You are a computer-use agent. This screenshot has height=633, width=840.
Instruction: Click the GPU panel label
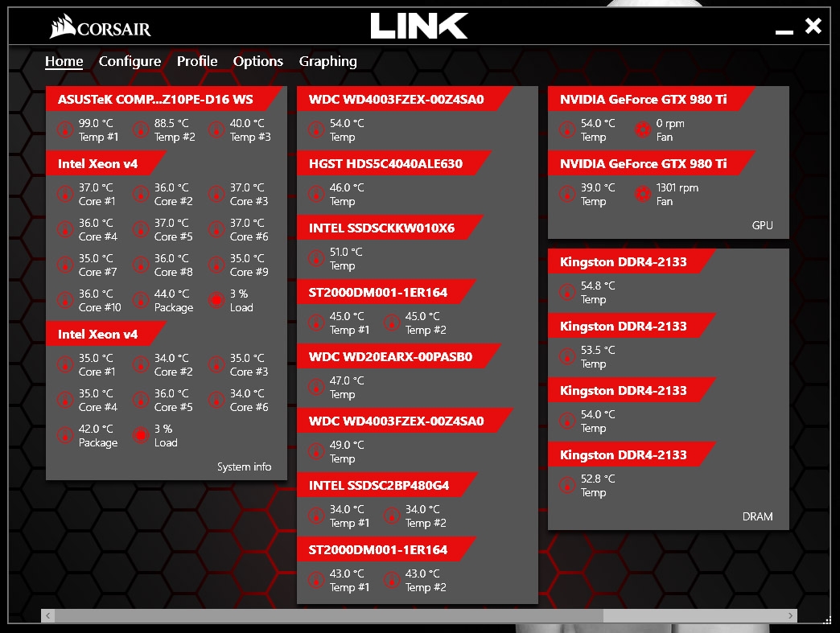762,225
